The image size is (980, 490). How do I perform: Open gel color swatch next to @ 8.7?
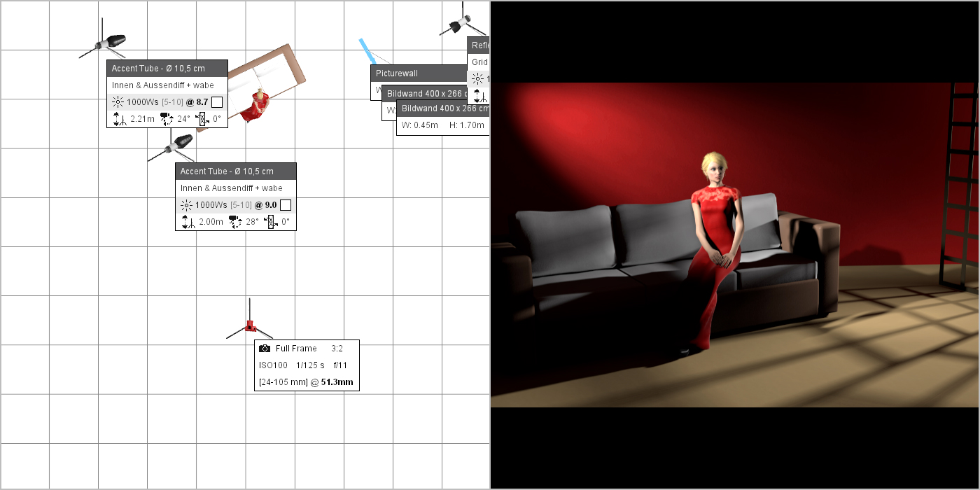point(217,102)
